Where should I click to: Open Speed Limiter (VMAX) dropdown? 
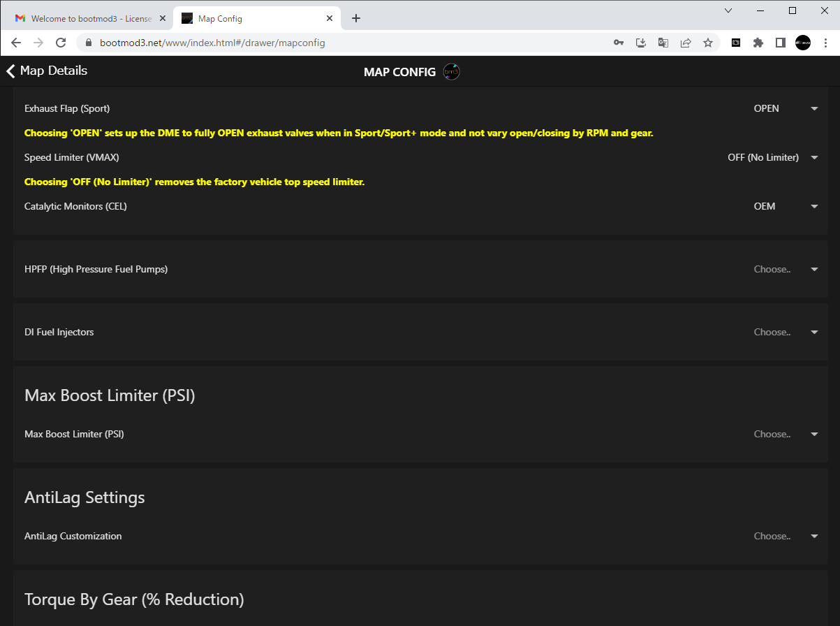(773, 157)
